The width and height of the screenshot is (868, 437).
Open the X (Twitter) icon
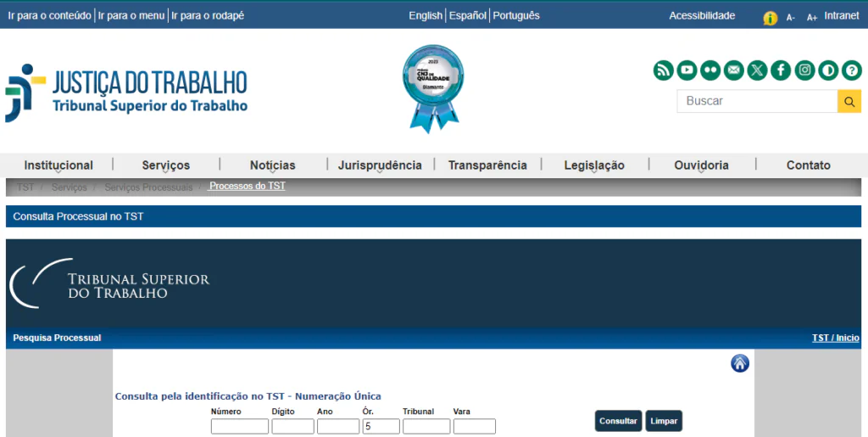[757, 70]
